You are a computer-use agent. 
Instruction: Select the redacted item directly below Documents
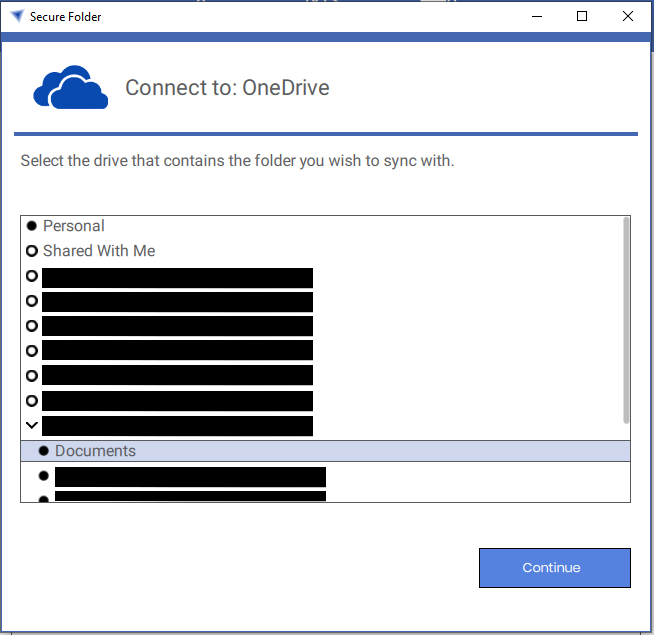[x=190, y=477]
